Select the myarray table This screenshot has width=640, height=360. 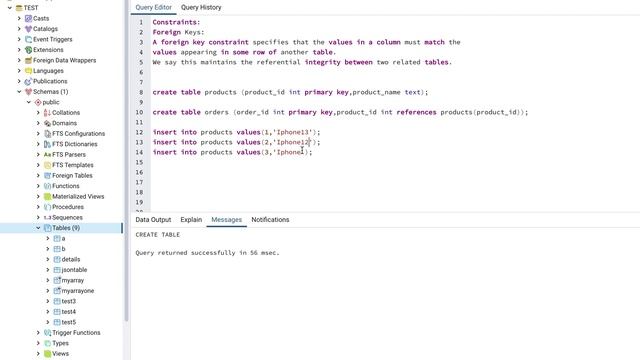[73, 280]
